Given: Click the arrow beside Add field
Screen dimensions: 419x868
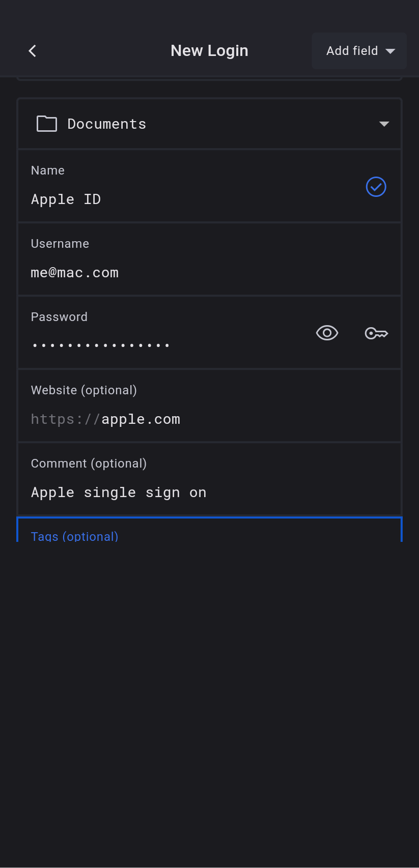Looking at the screenshot, I should coord(390,51).
